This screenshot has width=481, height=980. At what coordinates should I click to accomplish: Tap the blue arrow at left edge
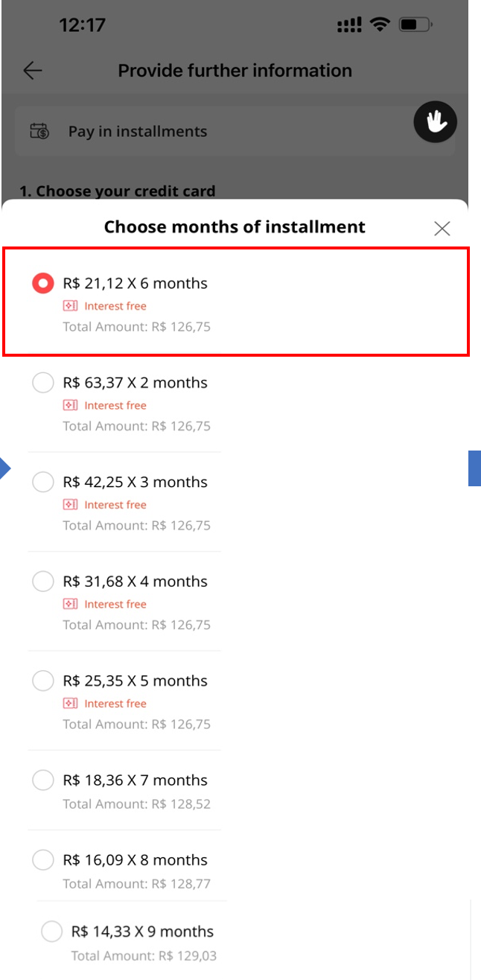click(x=4, y=469)
